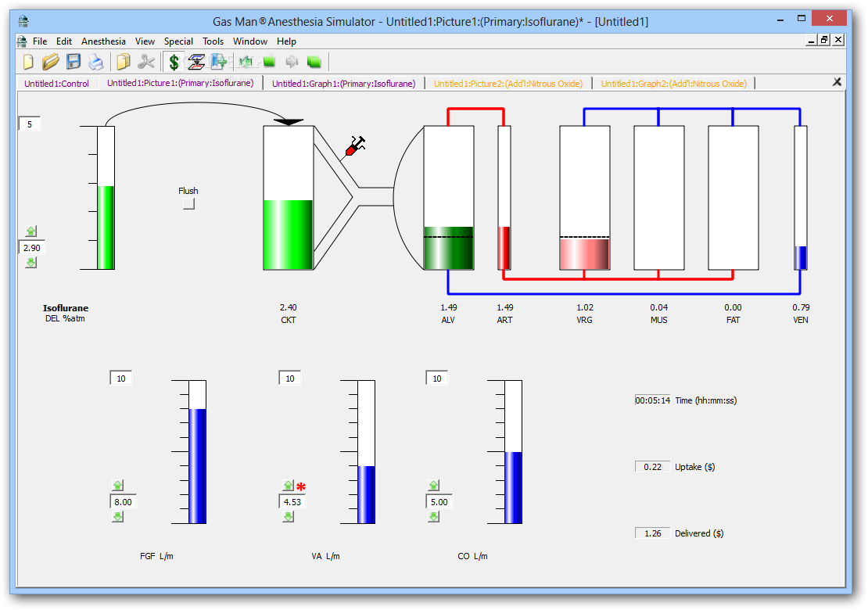The height and width of the screenshot is (610, 868).
Task: Increase Isoflurane DEL with the up arrow
Action: pyautogui.click(x=31, y=231)
